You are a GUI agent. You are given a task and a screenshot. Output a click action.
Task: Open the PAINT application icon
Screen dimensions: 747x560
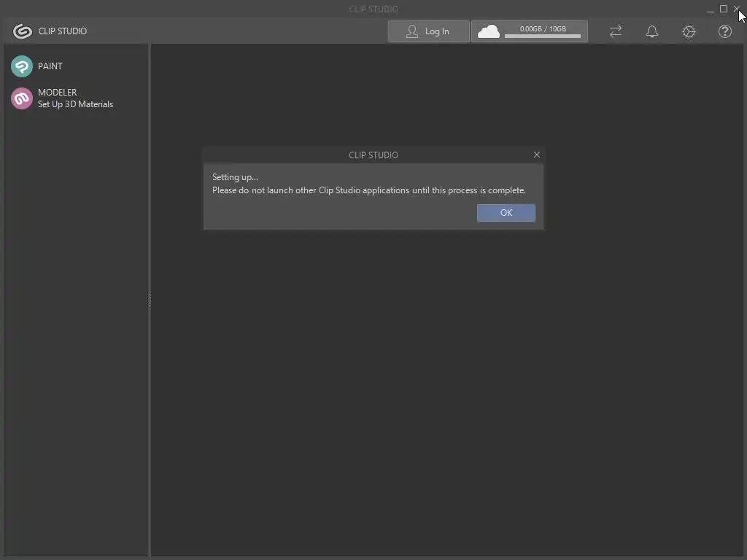coord(21,66)
